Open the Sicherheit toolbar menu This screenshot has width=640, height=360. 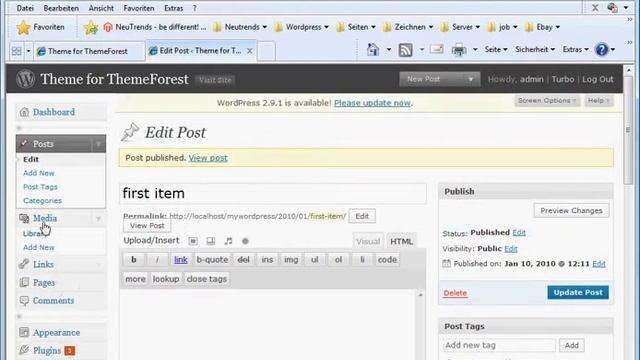[535, 49]
